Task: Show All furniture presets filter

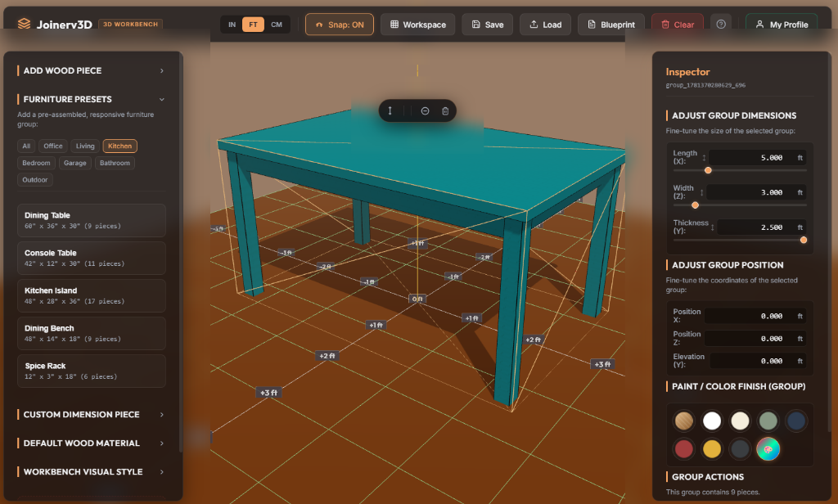Action: pyautogui.click(x=26, y=146)
